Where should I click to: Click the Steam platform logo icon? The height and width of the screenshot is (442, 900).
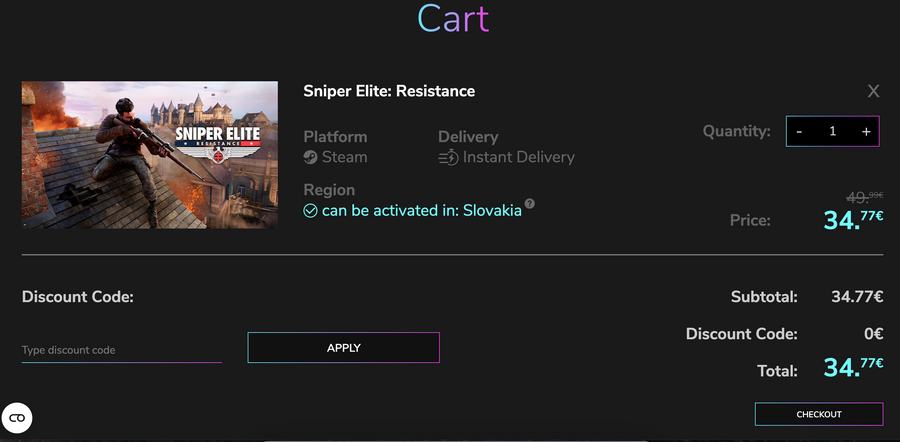coord(311,157)
